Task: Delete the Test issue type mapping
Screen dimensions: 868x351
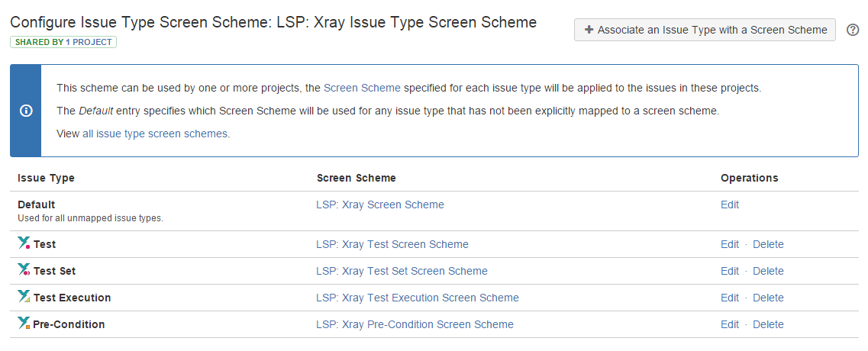Action: click(x=768, y=244)
